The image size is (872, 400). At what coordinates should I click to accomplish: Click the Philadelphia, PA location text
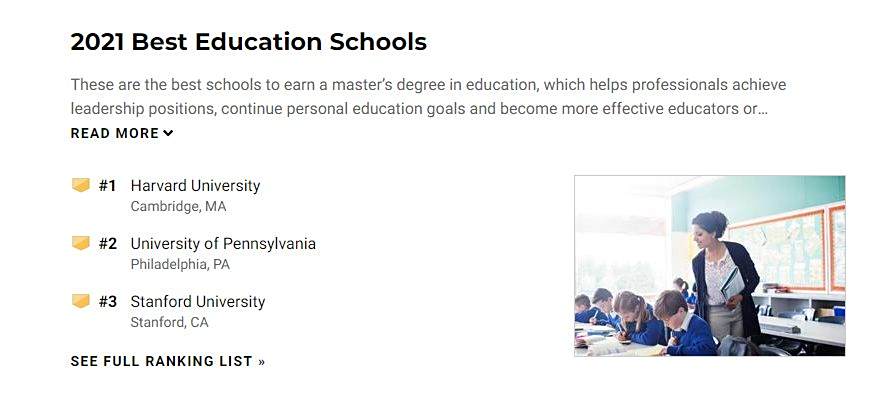point(180,264)
